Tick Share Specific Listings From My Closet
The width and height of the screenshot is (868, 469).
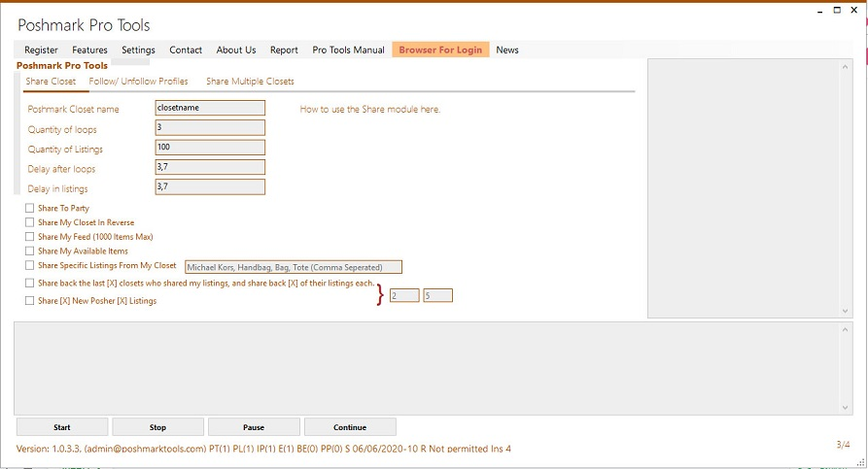pyautogui.click(x=29, y=265)
